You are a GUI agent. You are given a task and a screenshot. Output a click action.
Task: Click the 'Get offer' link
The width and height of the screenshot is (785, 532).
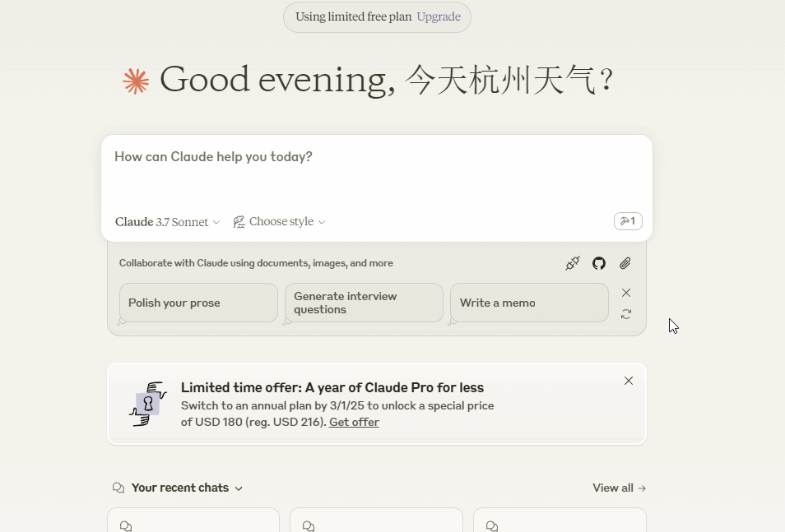point(354,422)
